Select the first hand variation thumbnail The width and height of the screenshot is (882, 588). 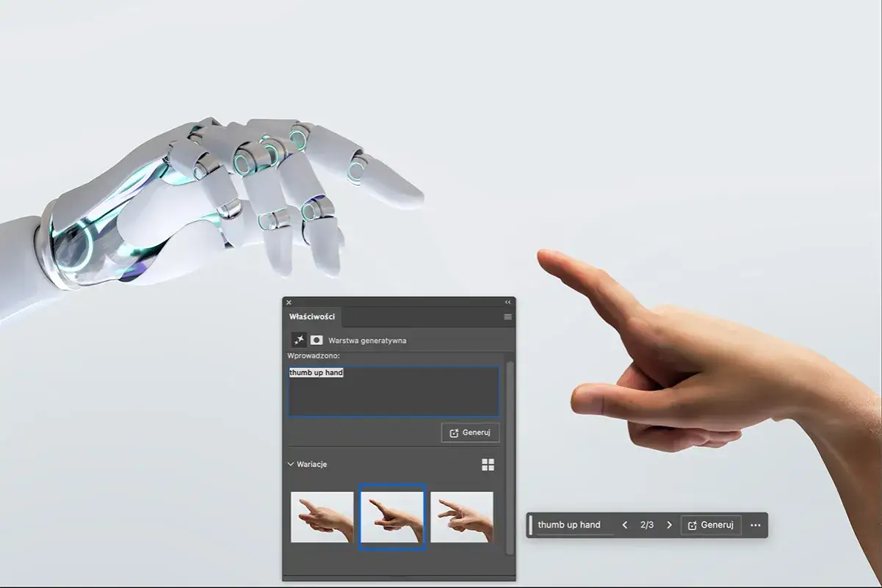click(x=322, y=517)
